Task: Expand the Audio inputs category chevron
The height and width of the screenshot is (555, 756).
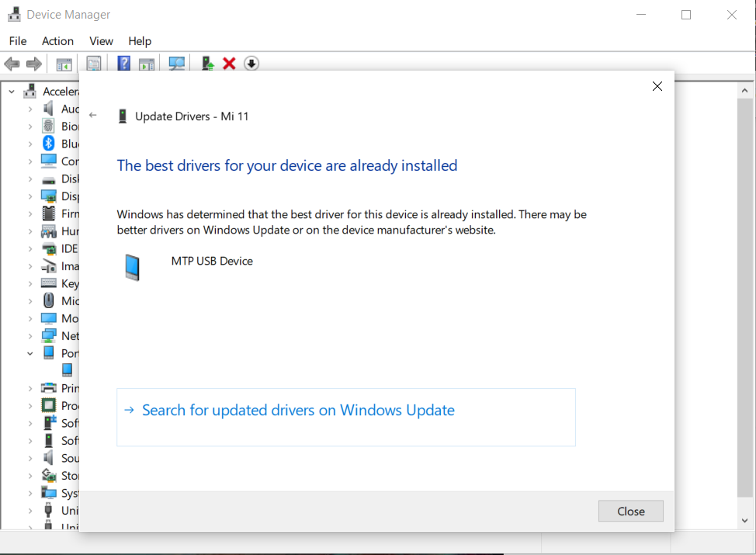Action: 30,109
